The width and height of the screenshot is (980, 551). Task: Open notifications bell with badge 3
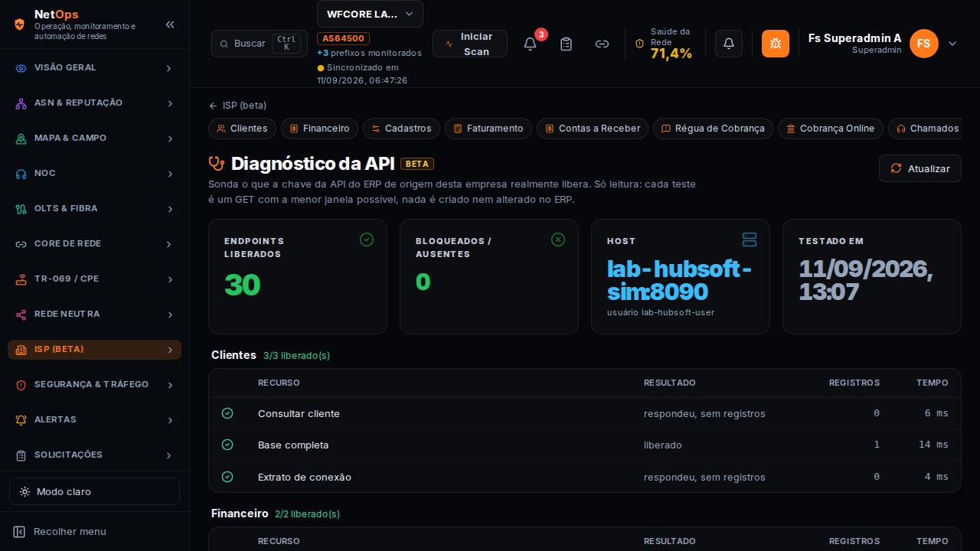pos(530,44)
